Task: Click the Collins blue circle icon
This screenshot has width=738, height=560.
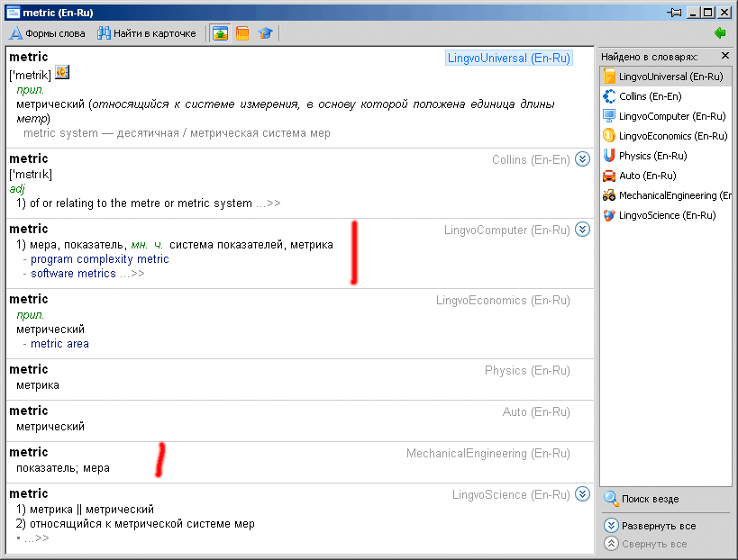Action: (609, 96)
